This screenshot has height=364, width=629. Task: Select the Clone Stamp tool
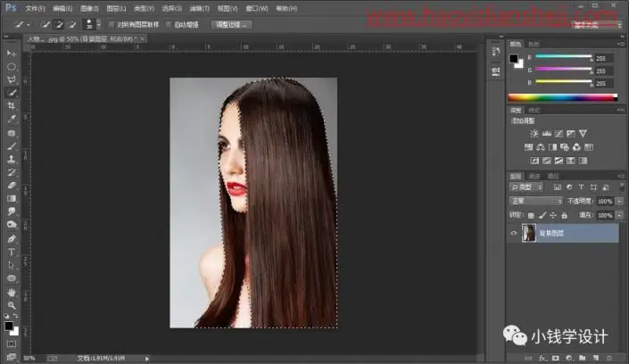pyautogui.click(x=12, y=160)
